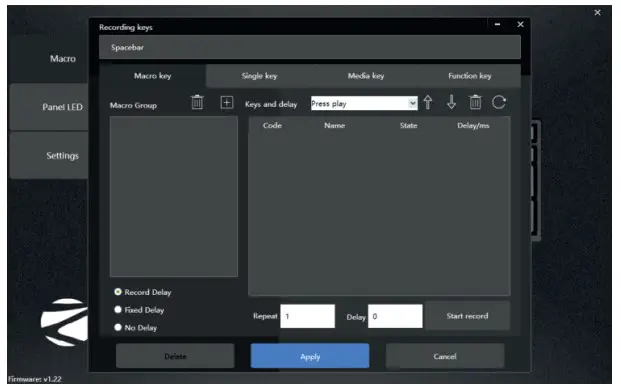Delete the selected key entry
This screenshot has height=386, width=621.
coord(475,103)
